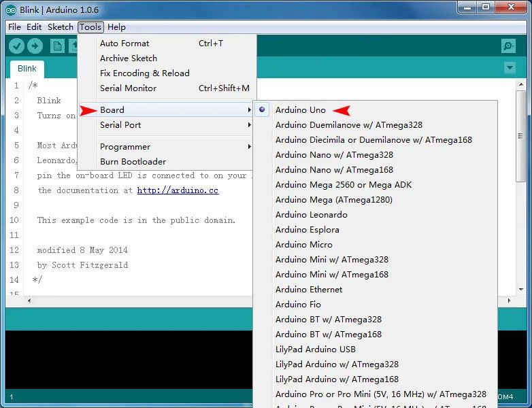Open the Edit menu
532x408 pixels.
click(34, 27)
